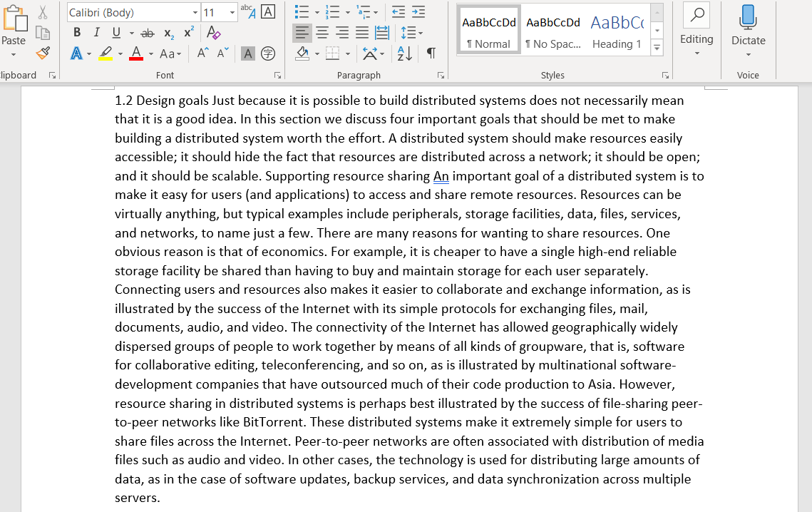This screenshot has width=812, height=512.
Task: Toggle show/hide paragraph marks
Action: click(x=431, y=53)
